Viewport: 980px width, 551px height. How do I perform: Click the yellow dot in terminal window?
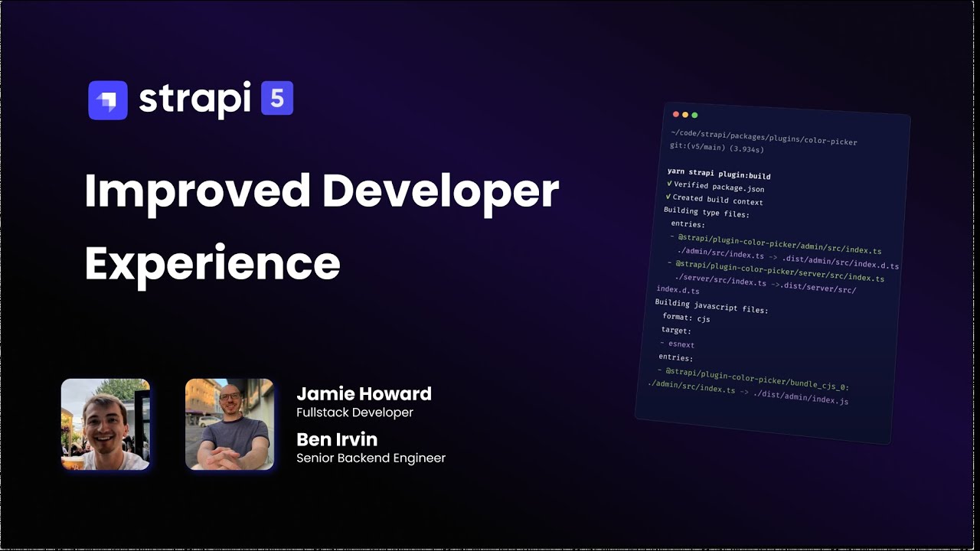coord(685,115)
